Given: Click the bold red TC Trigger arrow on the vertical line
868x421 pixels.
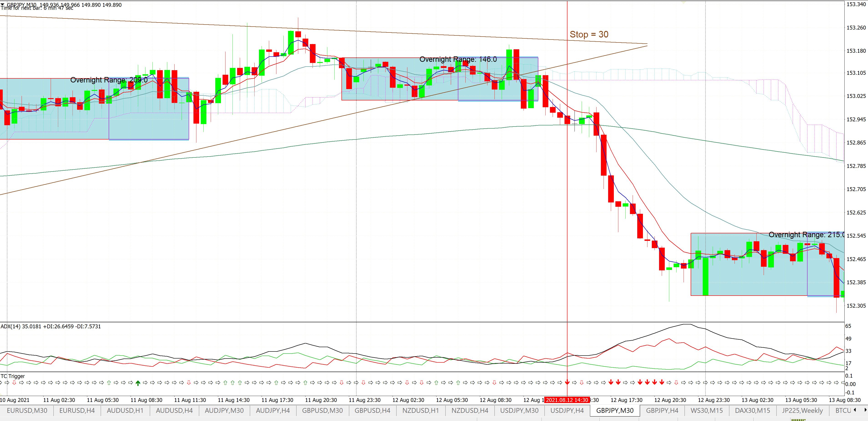Looking at the screenshot, I should pyautogui.click(x=567, y=382).
